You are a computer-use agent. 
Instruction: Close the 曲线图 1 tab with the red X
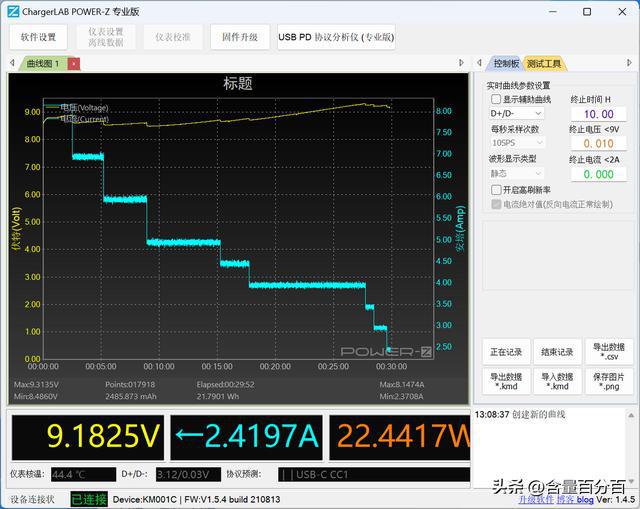click(x=73, y=64)
